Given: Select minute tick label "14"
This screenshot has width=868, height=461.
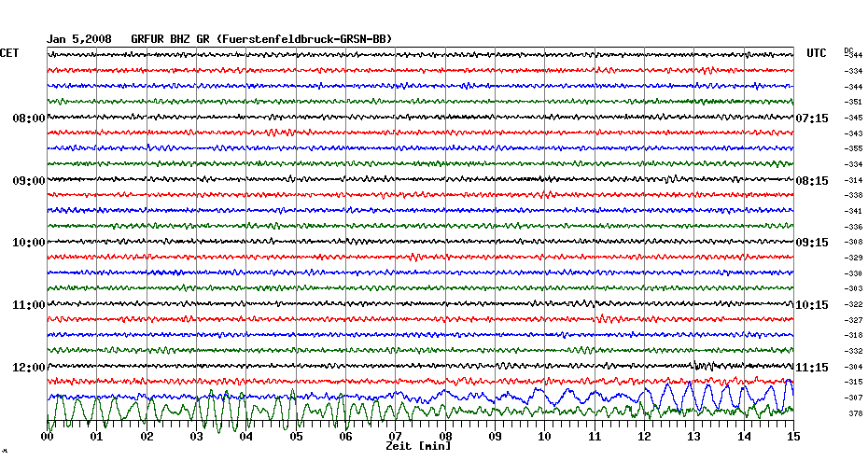Looking at the screenshot, I should coord(744,436).
